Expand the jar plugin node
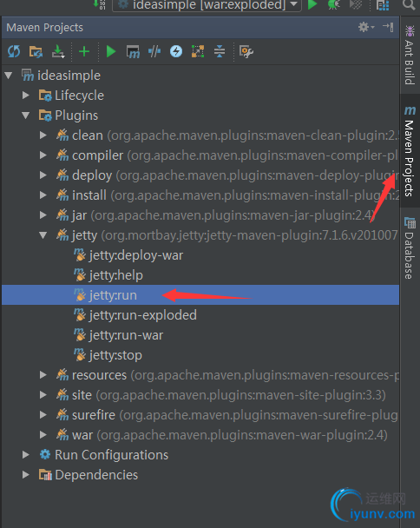Image resolution: width=420 pixels, height=528 pixels. [43, 215]
